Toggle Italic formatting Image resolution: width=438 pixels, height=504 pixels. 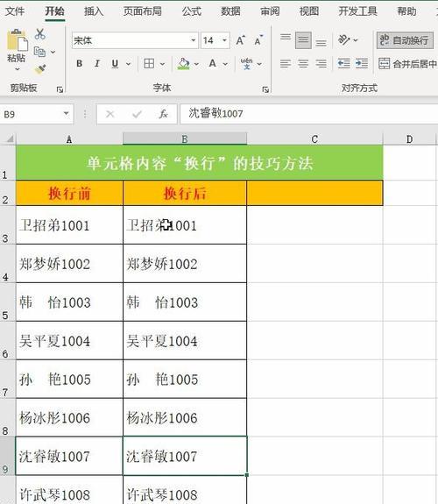point(97,64)
